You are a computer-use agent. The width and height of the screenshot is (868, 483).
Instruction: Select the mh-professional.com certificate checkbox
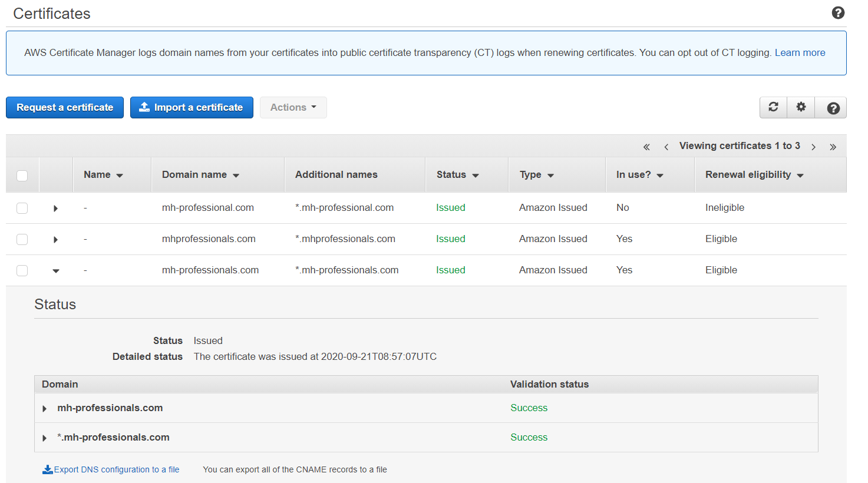click(x=22, y=208)
